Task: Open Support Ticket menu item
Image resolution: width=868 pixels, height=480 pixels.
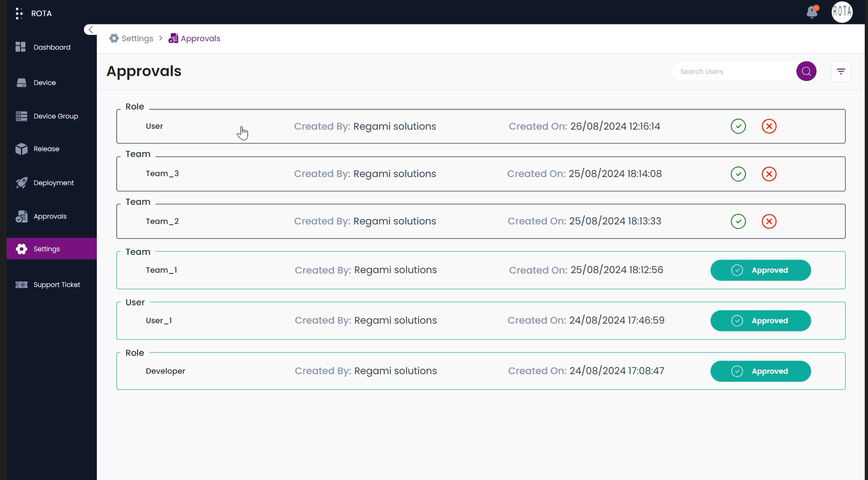Action: click(57, 285)
